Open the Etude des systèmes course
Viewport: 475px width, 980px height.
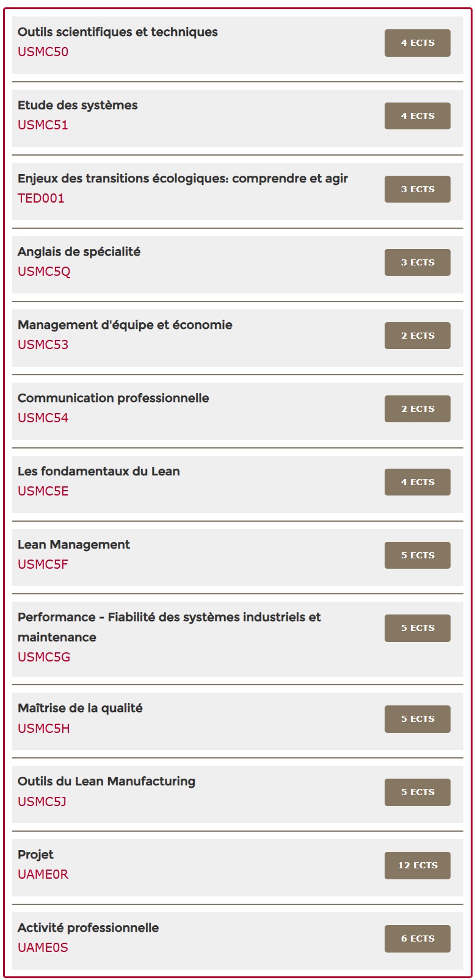coord(78,106)
